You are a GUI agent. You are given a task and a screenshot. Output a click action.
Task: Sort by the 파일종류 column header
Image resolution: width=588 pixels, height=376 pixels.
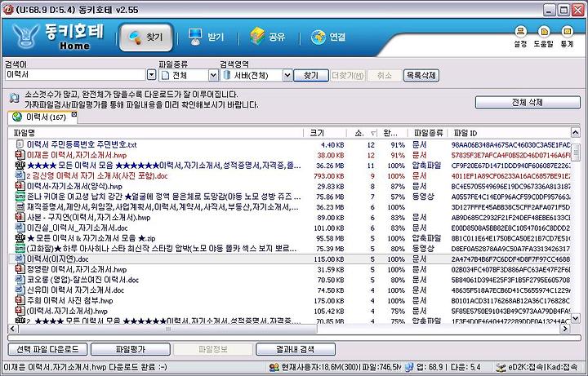pos(428,133)
